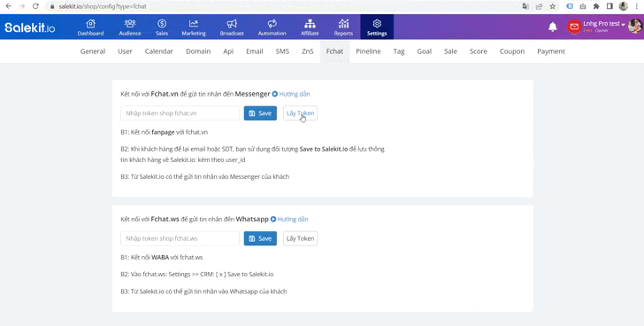Switch to the SMS tab
The width and height of the screenshot is (644, 326).
(282, 51)
